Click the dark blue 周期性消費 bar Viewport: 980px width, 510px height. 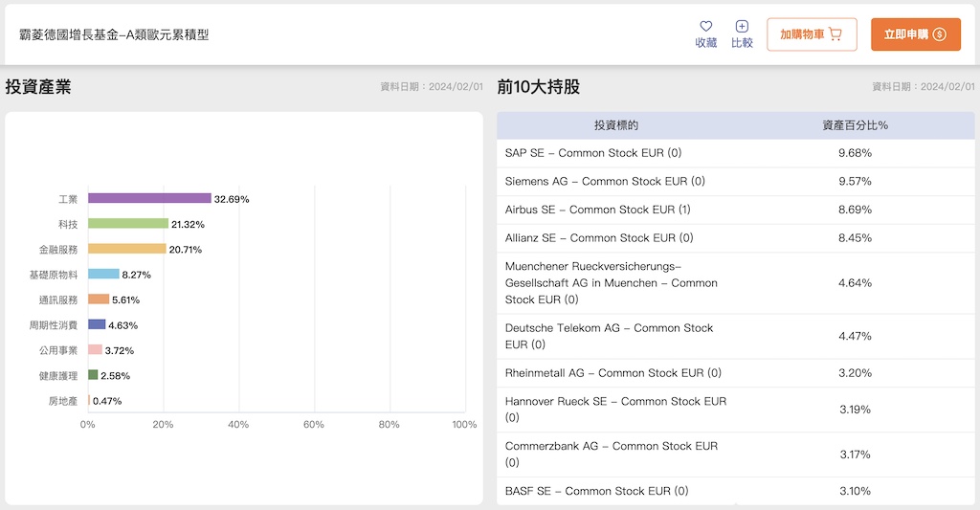click(x=97, y=324)
